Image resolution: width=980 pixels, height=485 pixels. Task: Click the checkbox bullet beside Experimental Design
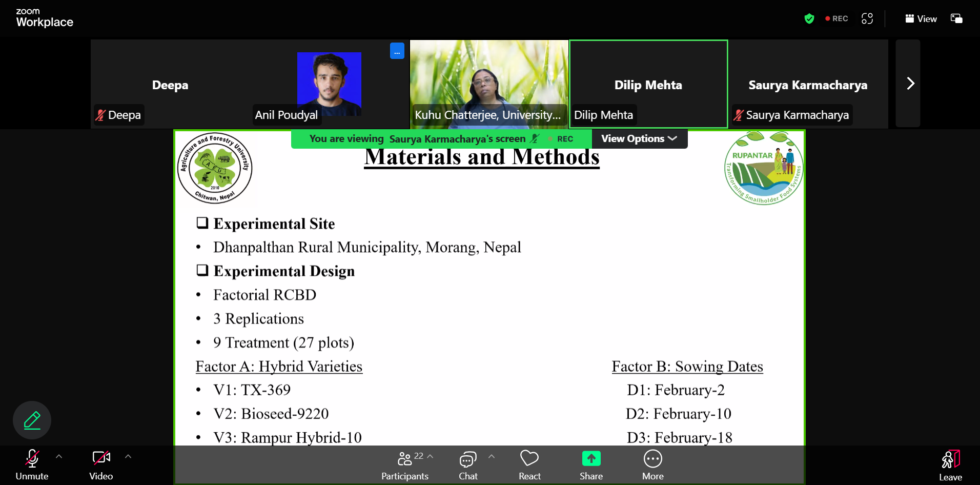pyautogui.click(x=202, y=270)
